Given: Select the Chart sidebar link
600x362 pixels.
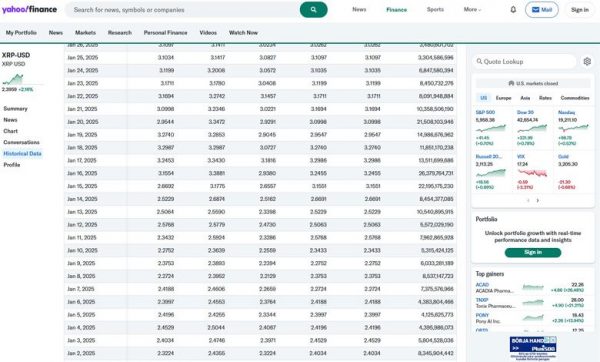Looking at the screenshot, I should pos(10,131).
